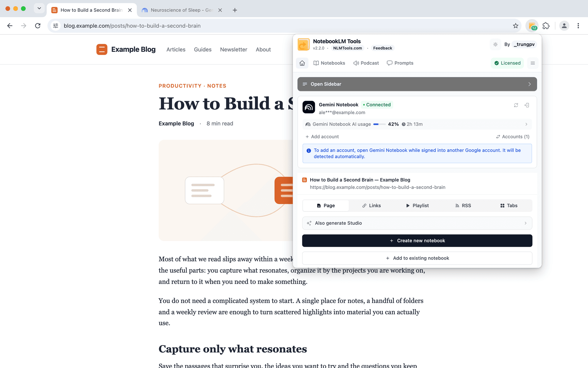Viewport: 588px width, 368px height.
Task: Open the NLMTools.com link
Action: 347,48
